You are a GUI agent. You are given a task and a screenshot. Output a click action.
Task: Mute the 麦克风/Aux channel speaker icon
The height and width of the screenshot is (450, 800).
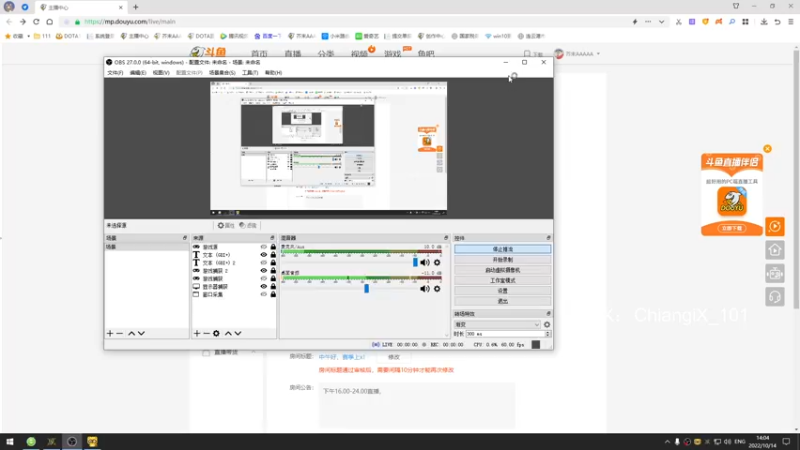coord(424,262)
